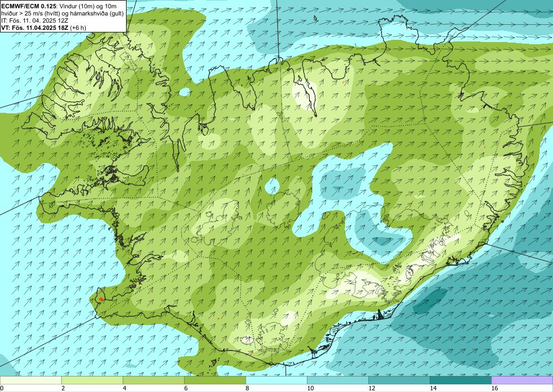
Task: Click the 12–14 m/s darker teal swatch
Action: [399, 380]
